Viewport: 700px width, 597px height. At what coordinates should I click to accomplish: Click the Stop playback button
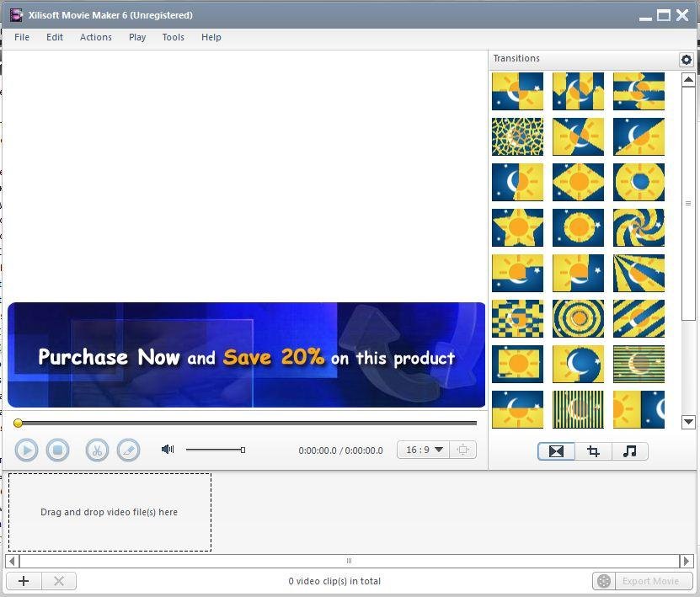coord(57,450)
